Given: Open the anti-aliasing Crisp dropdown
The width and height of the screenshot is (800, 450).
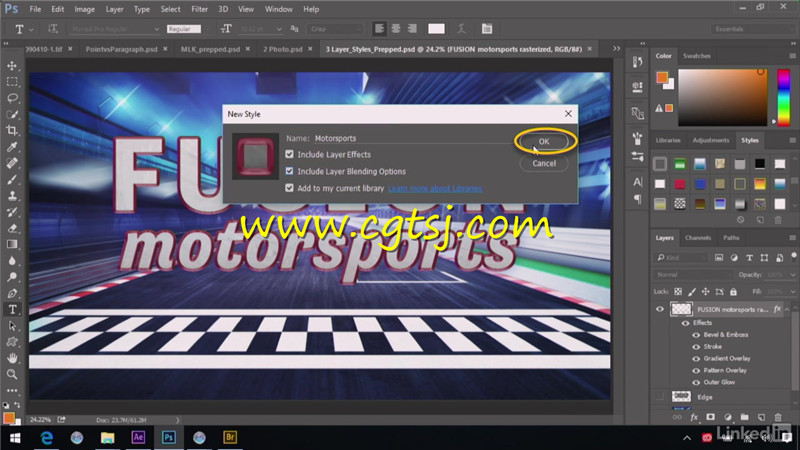Looking at the screenshot, I should (x=335, y=29).
